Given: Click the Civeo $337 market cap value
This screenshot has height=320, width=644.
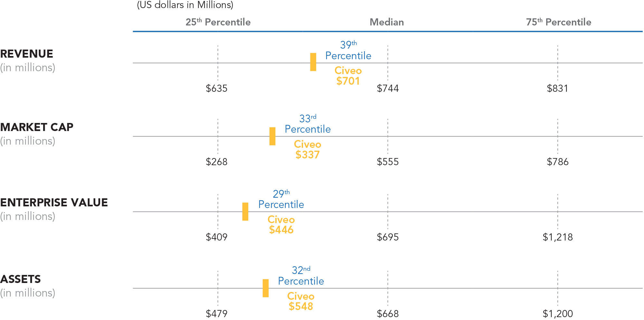Looking at the screenshot, I should tap(308, 155).
